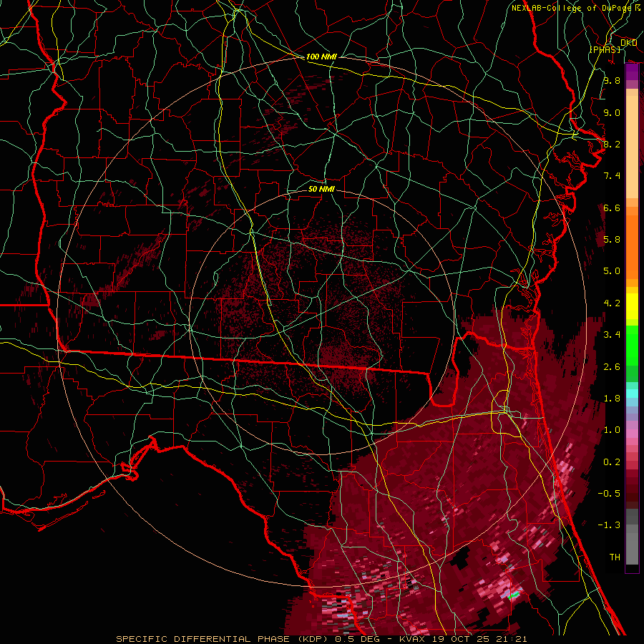Click the 4.2 scale value
This screenshot has width=644, height=644.
click(612, 303)
